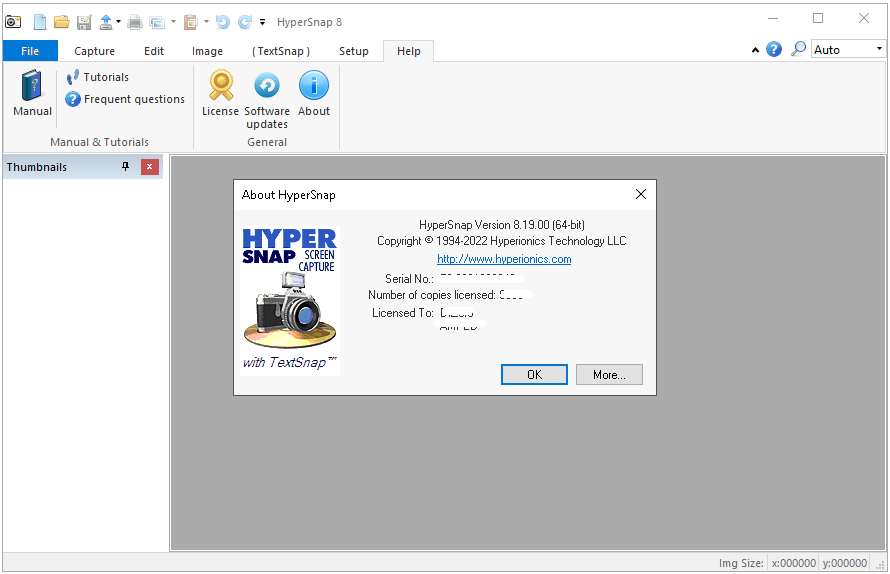
Task: Click the Thumbnails panel title
Action: pyautogui.click(x=37, y=167)
